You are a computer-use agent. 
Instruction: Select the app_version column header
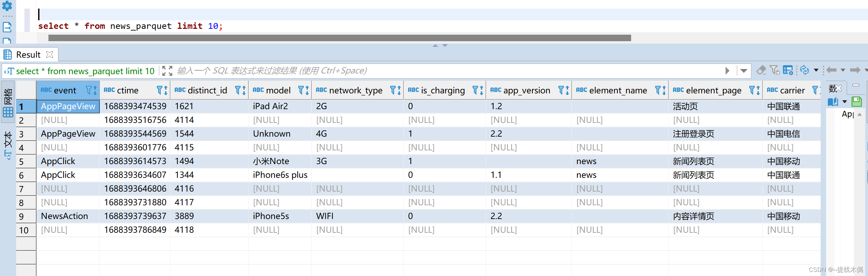click(x=529, y=90)
